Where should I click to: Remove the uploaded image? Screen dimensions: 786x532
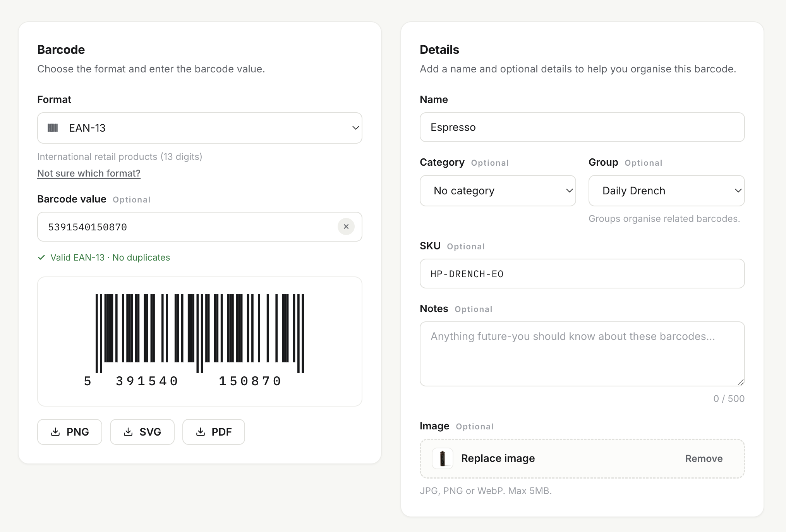coord(704,458)
